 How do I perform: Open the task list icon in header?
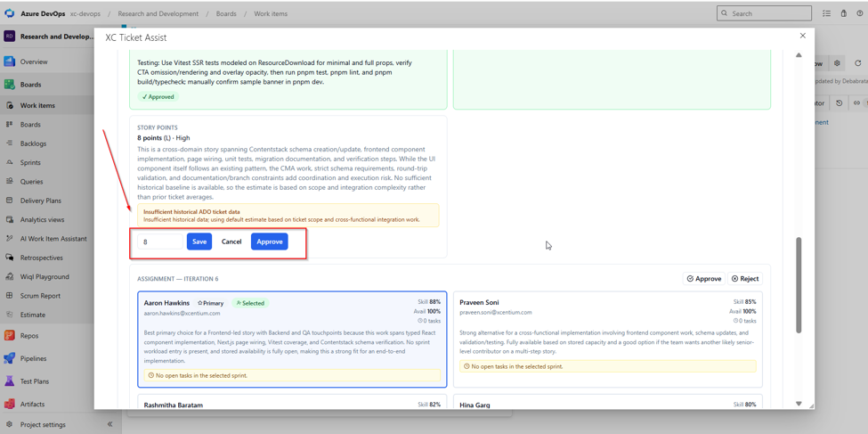point(826,13)
